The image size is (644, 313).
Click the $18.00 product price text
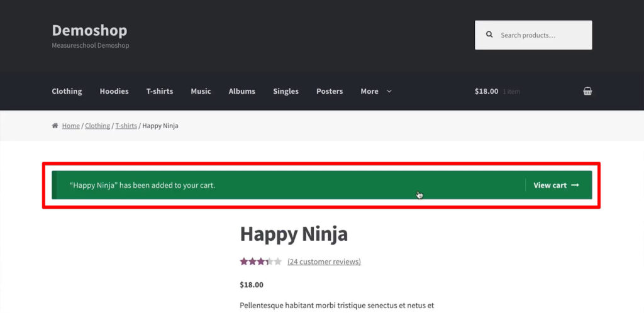tap(252, 285)
